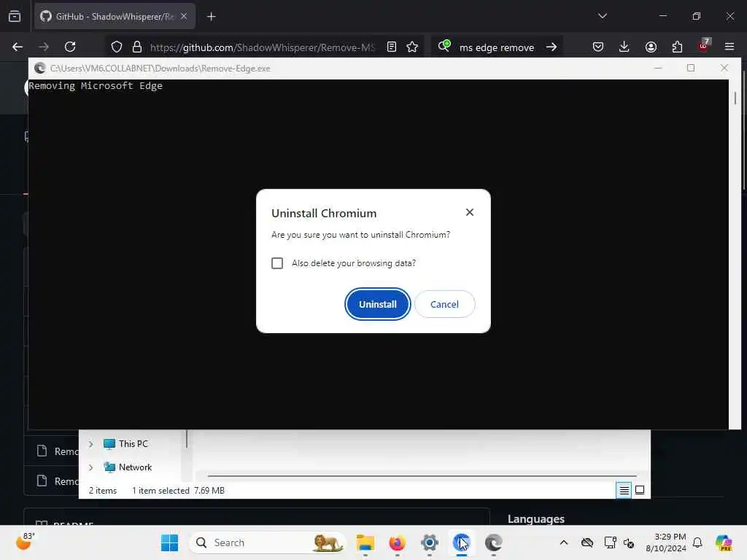The height and width of the screenshot is (560, 747).
Task: Open Firefox account menu
Action: (651, 47)
